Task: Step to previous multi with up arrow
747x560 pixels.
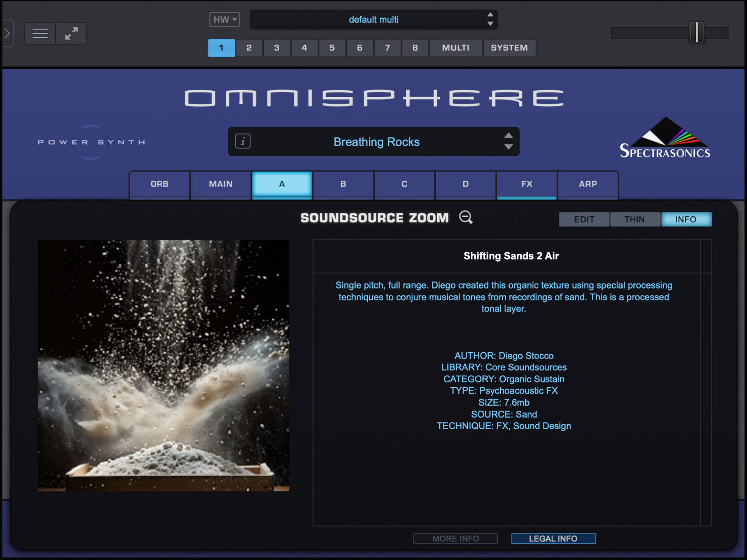Action: pos(490,15)
